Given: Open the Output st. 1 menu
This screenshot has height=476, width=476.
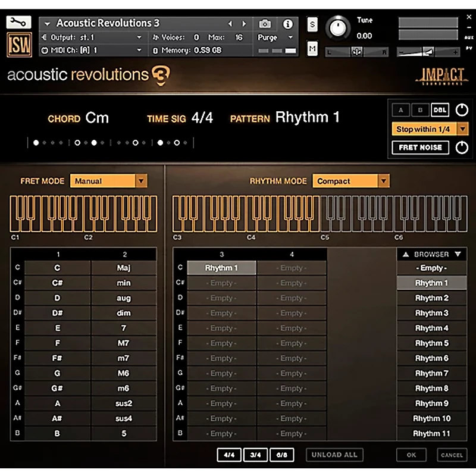Looking at the screenshot, I should [95, 37].
